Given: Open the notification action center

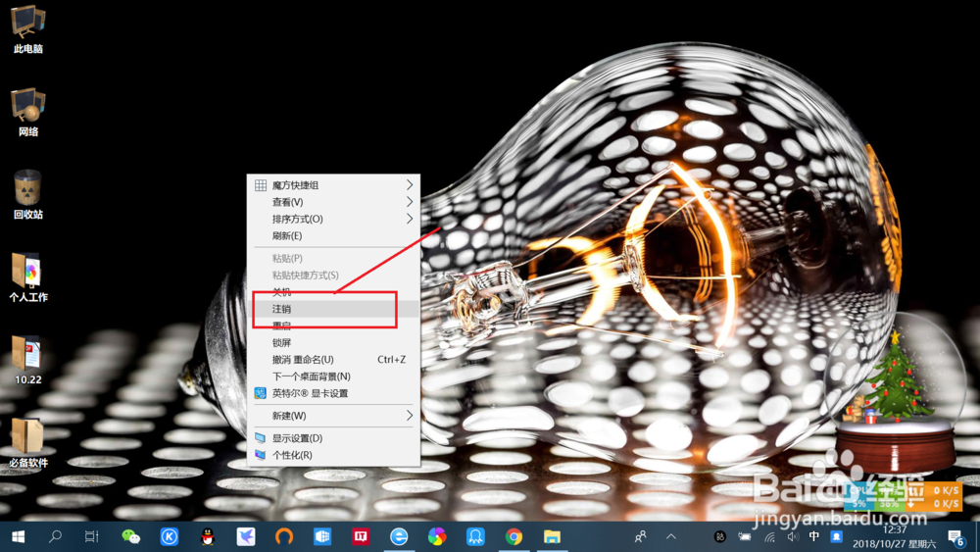Looking at the screenshot, I should 955,537.
